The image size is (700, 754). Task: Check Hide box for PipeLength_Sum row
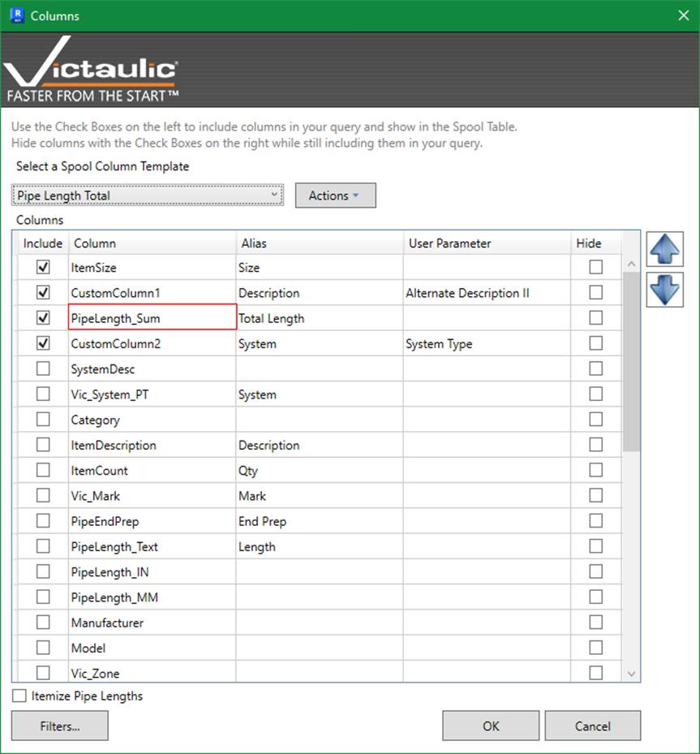tap(596, 318)
